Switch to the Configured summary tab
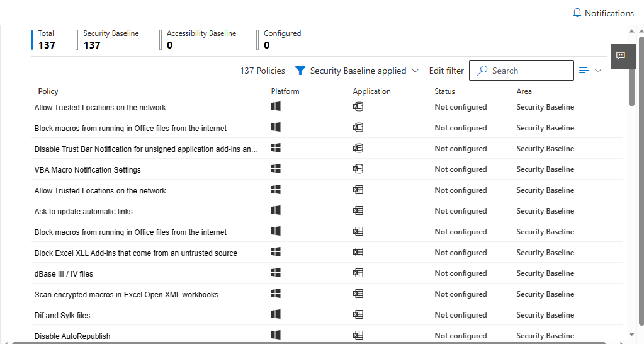 coord(281,40)
